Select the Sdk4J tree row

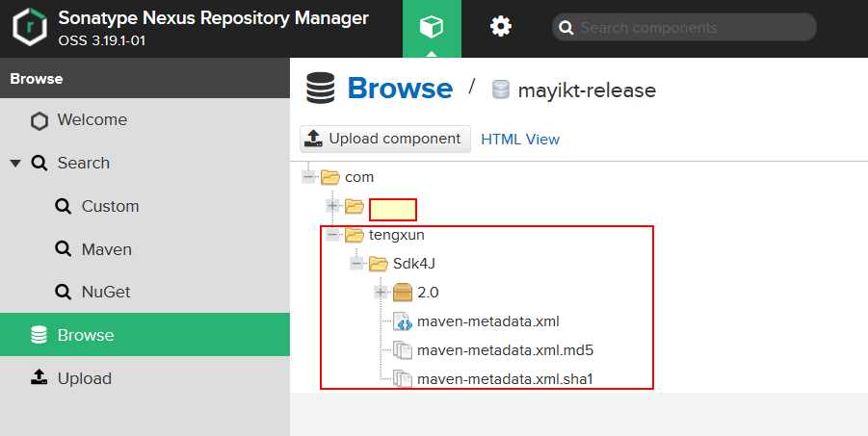click(414, 264)
